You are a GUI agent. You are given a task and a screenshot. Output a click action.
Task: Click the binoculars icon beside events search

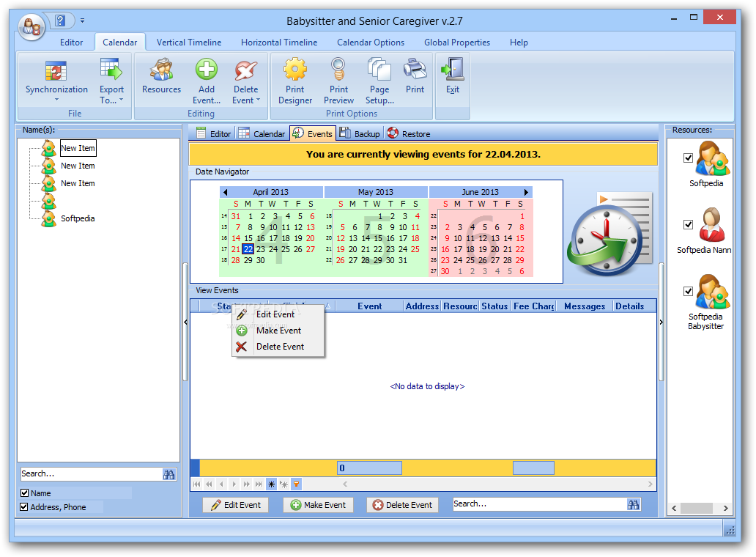[x=634, y=504]
